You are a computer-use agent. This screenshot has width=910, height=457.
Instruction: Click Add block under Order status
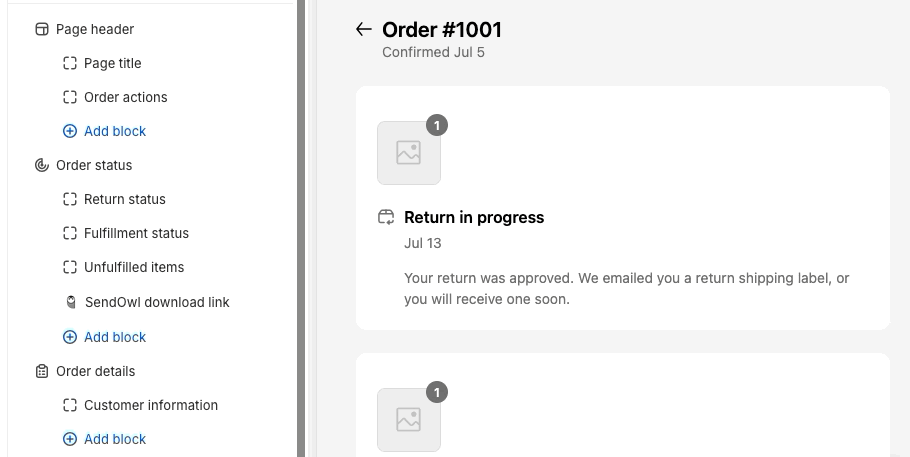114,337
